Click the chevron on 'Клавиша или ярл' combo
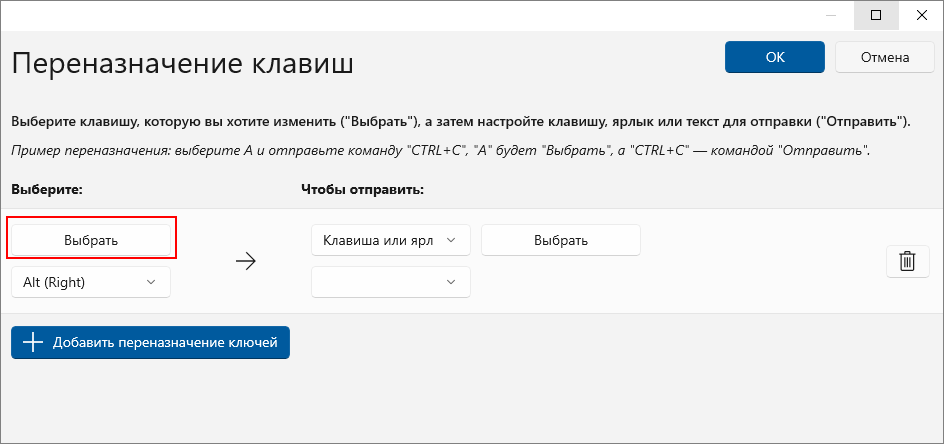 (450, 240)
